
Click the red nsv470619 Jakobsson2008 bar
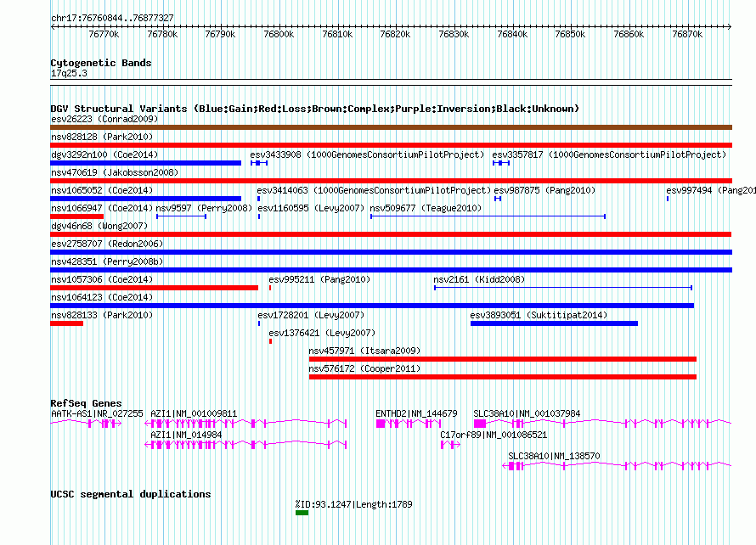[x=391, y=181]
